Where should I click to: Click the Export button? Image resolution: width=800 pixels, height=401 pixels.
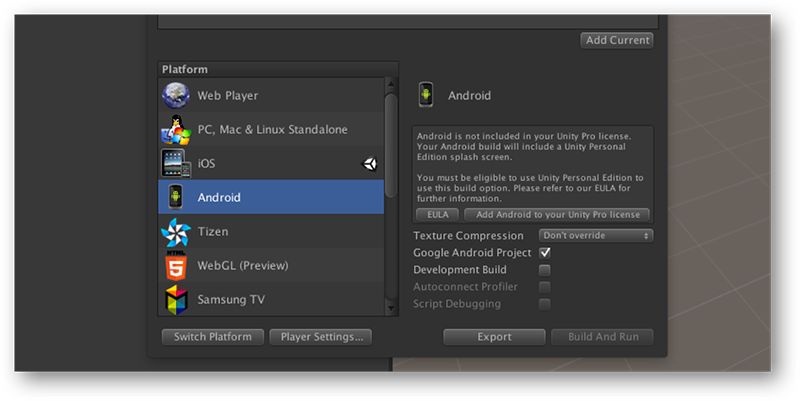pos(494,337)
